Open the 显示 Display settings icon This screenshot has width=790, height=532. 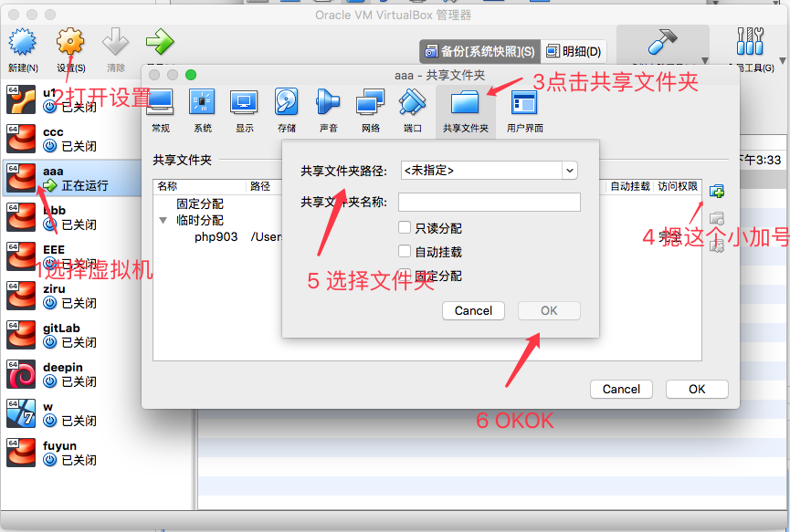245,102
